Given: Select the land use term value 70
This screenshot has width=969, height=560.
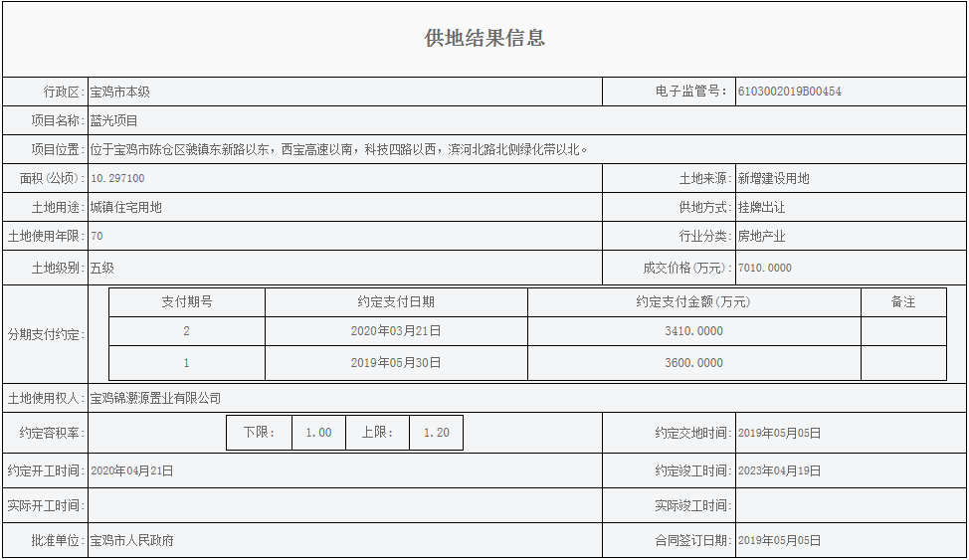Looking at the screenshot, I should click(97, 236).
